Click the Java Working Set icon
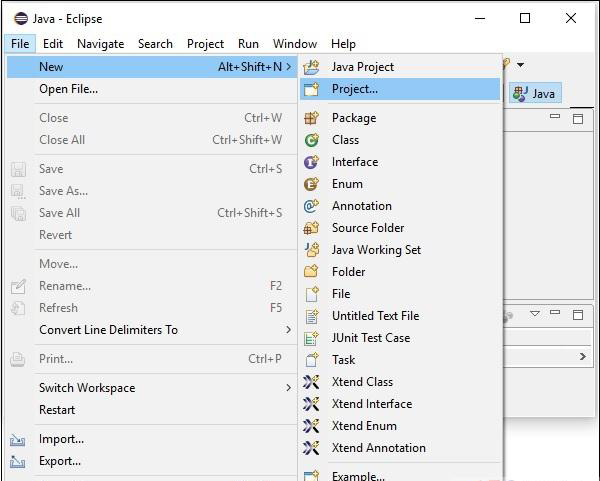 (x=312, y=250)
